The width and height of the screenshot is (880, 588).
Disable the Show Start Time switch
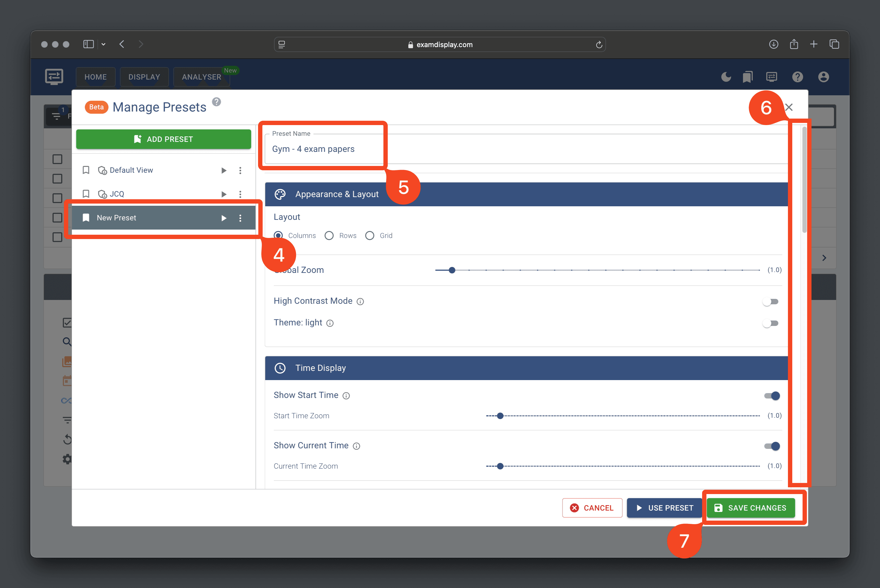coord(772,396)
